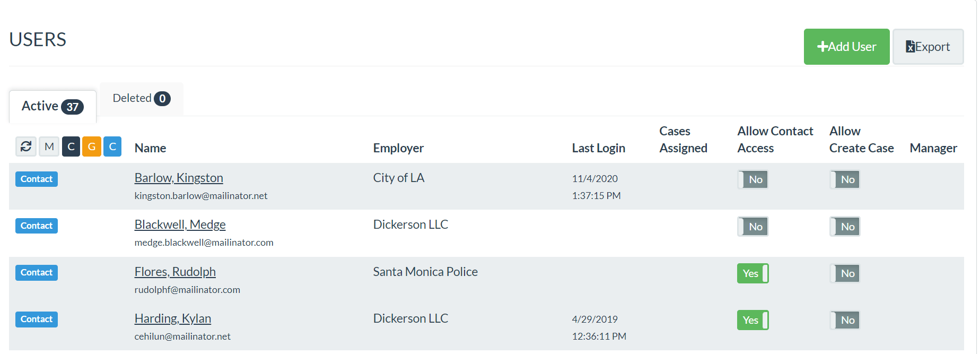Open the Harding, Kylan user profile

click(x=172, y=318)
